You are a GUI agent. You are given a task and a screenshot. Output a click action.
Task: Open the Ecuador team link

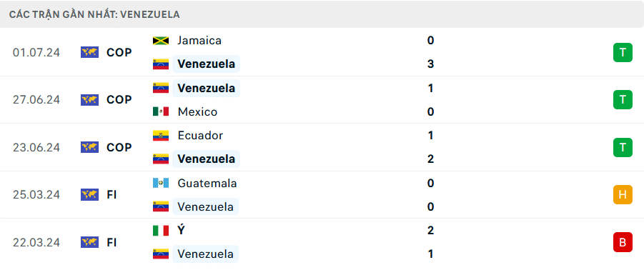point(200,136)
